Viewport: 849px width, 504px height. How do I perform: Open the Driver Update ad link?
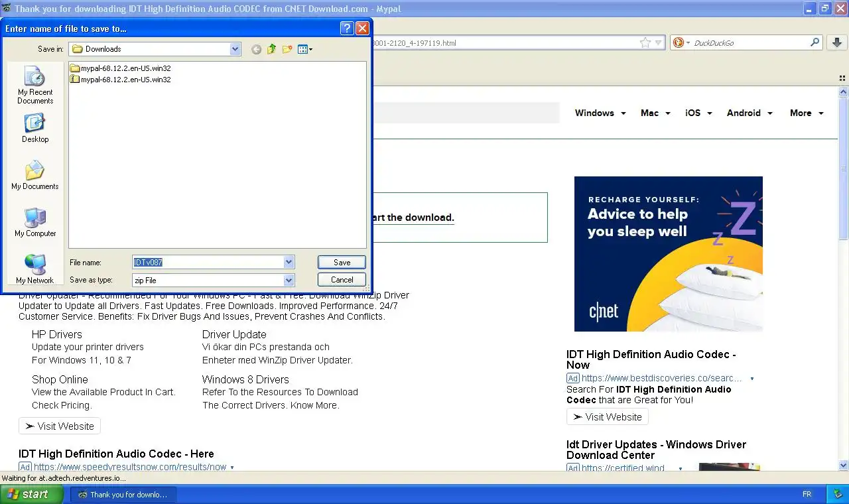(234, 334)
